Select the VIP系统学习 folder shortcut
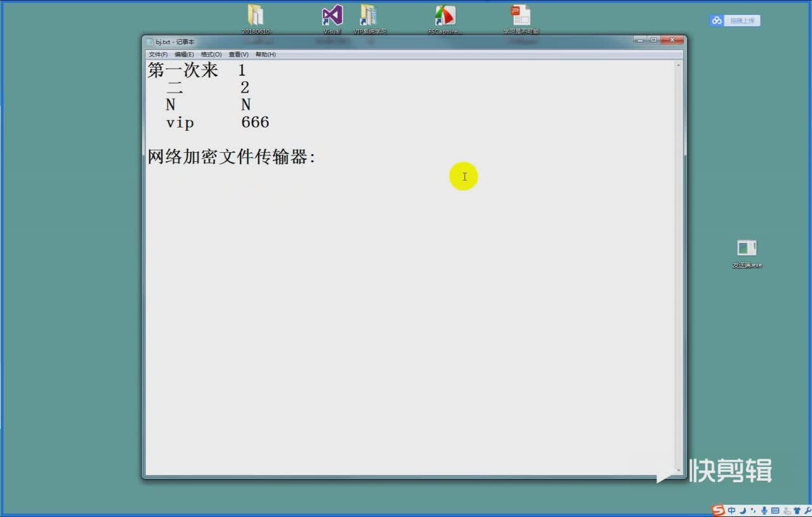This screenshot has width=812, height=517. click(369, 19)
